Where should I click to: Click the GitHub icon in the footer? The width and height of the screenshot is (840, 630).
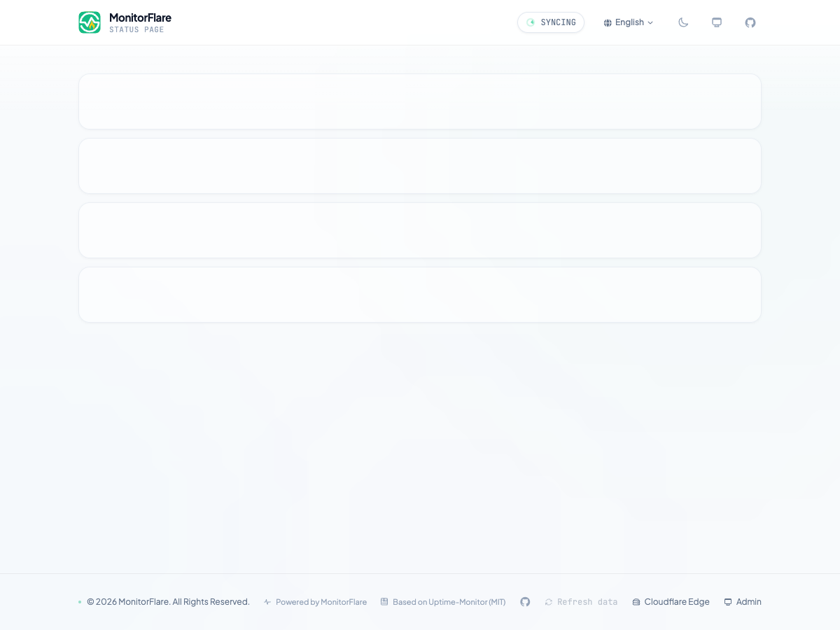(x=525, y=602)
